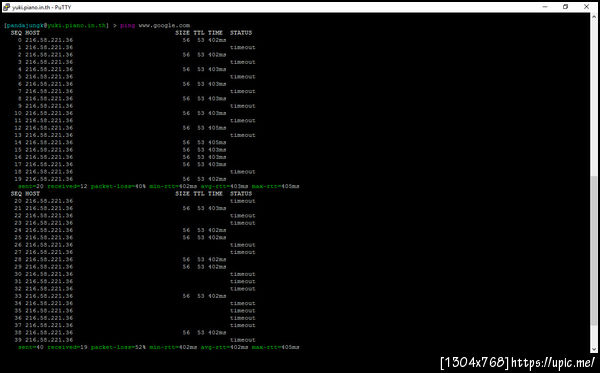
Task: Click timeout status on sequence 3 row
Action: click(243, 62)
